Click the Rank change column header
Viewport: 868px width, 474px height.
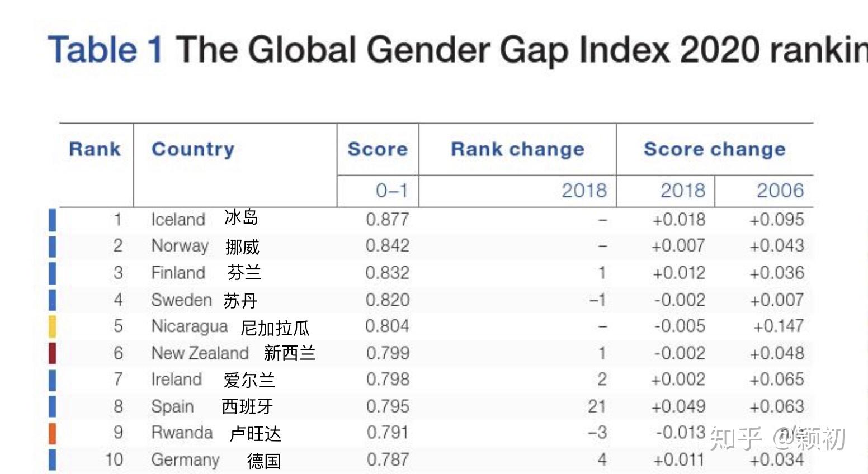[517, 149]
